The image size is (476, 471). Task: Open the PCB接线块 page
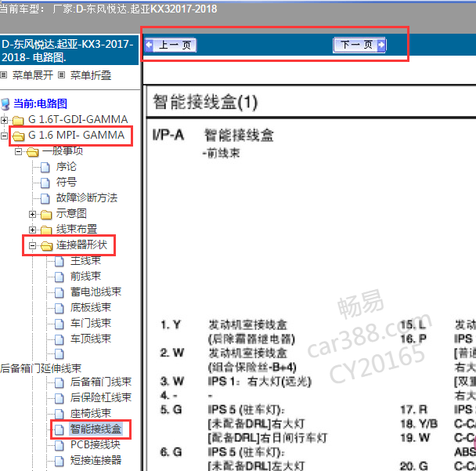pos(96,445)
